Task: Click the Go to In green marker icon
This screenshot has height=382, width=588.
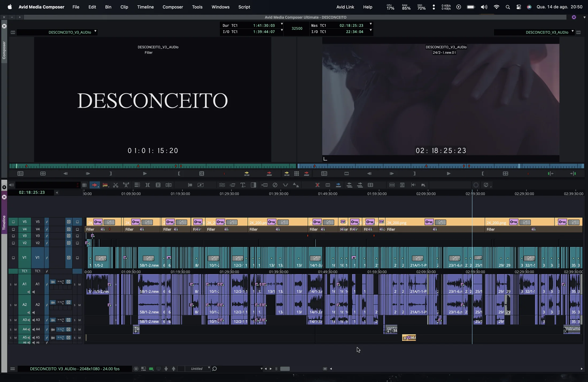Action: click(x=550, y=174)
